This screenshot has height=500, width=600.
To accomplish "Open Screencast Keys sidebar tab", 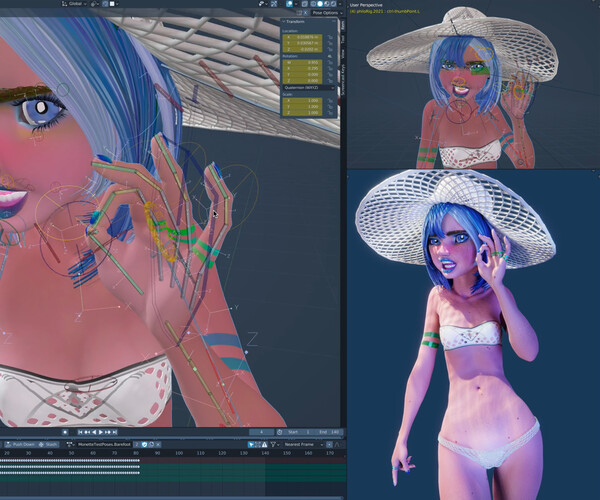I will [343, 80].
